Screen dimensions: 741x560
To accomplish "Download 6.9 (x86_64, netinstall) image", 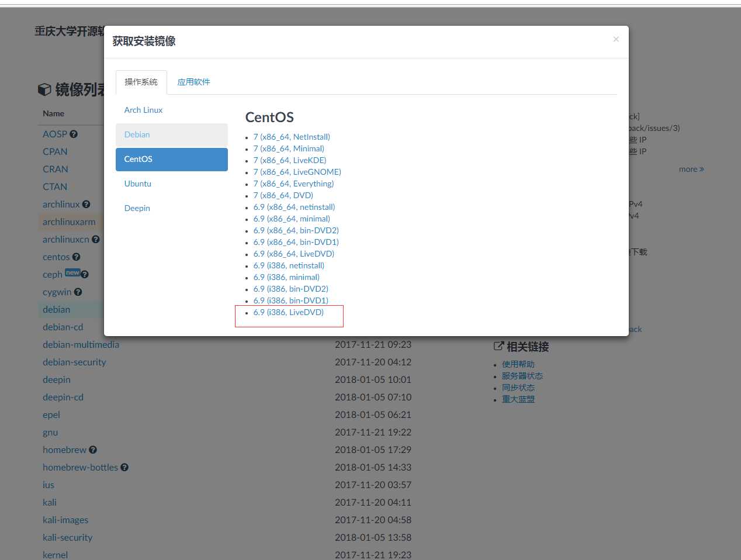I will (294, 207).
